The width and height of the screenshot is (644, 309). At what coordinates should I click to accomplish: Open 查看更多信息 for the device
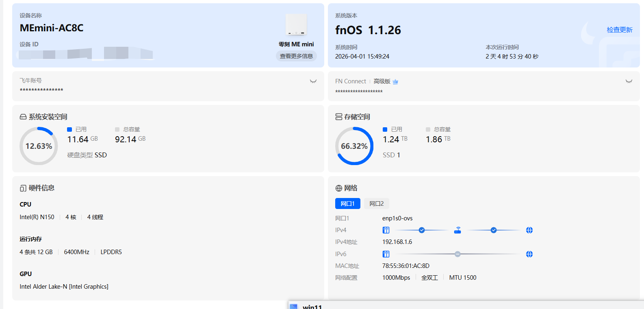296,56
